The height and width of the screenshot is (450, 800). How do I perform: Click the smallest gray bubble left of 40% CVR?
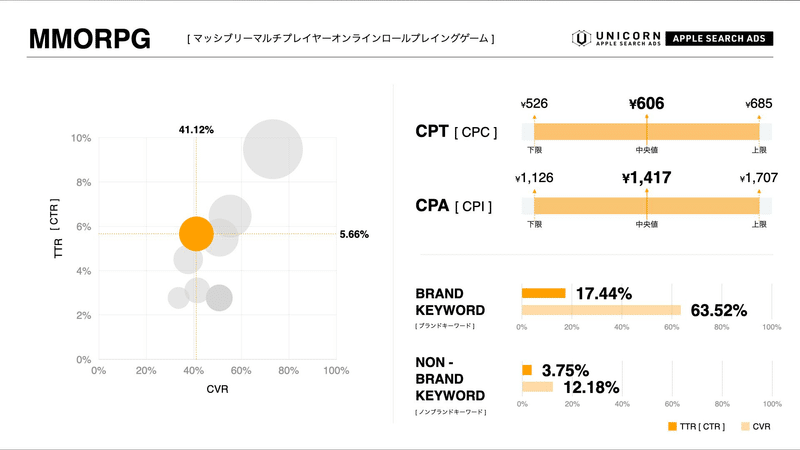(179, 298)
